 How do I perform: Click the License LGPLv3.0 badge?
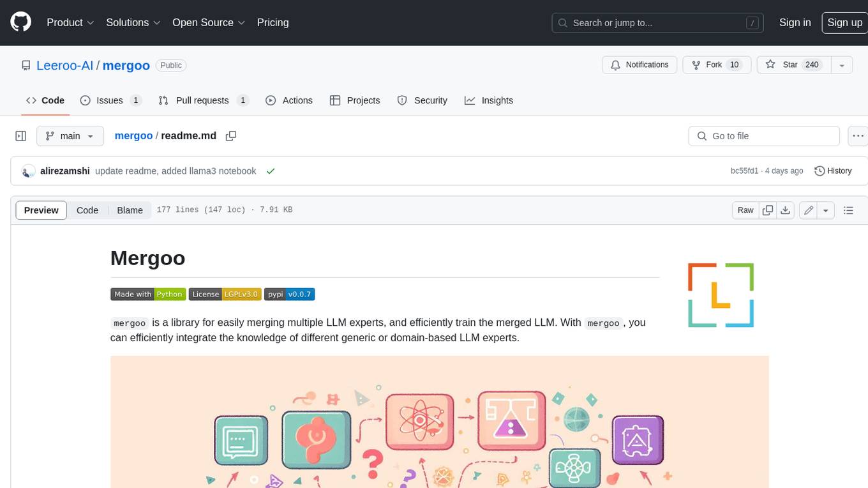[x=225, y=294]
